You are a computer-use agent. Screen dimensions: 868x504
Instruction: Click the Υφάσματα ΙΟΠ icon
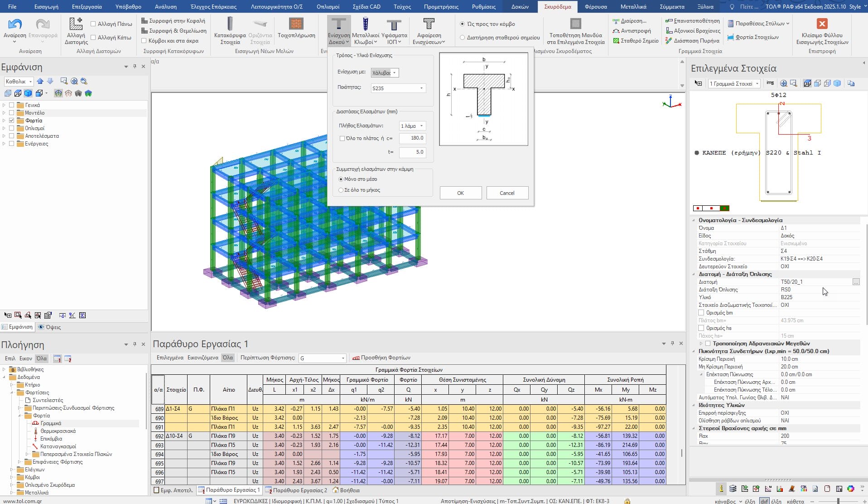click(x=394, y=25)
